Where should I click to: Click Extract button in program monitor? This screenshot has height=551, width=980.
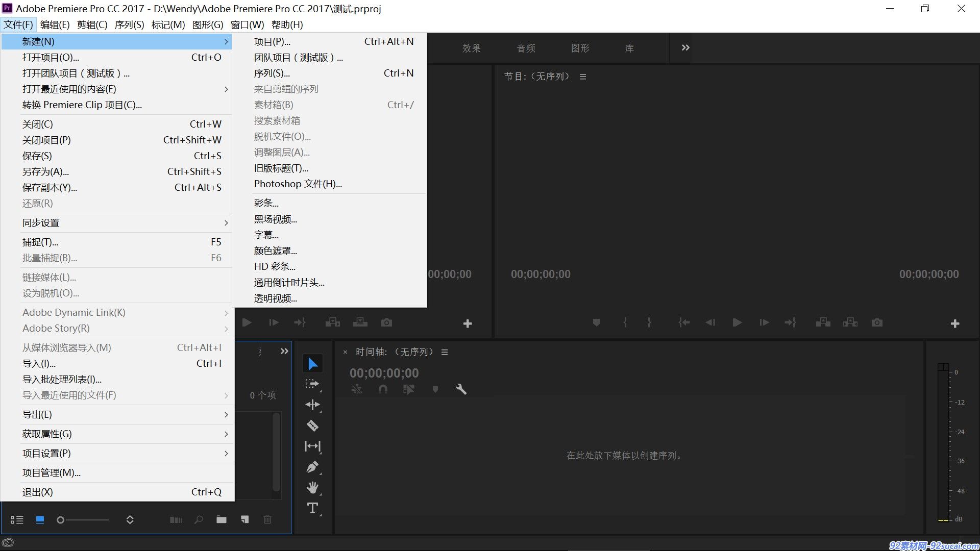850,322
